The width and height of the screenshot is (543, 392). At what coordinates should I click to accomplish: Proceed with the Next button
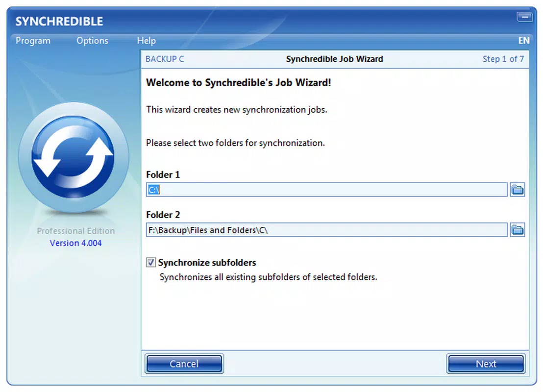click(486, 364)
